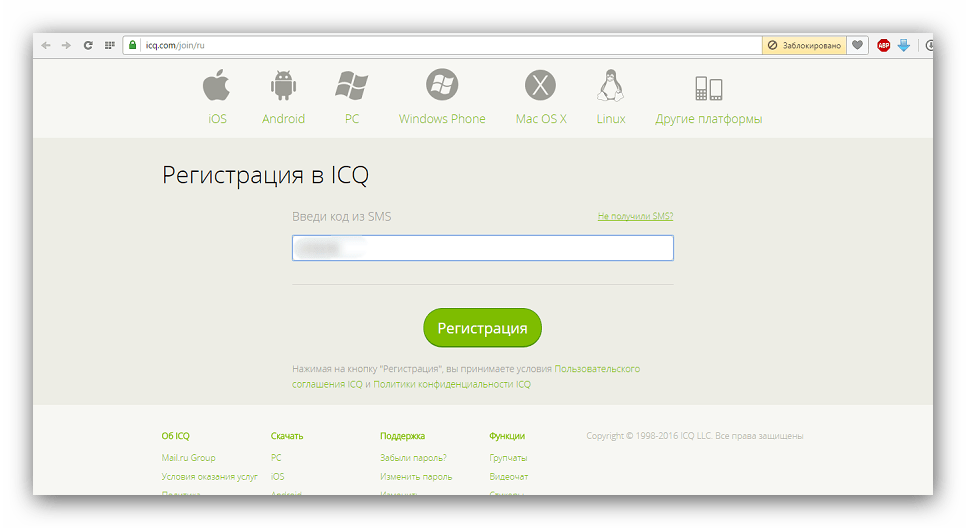Open the Mail.ru Group footer link
This screenshot has width=966, height=528.
[x=189, y=458]
